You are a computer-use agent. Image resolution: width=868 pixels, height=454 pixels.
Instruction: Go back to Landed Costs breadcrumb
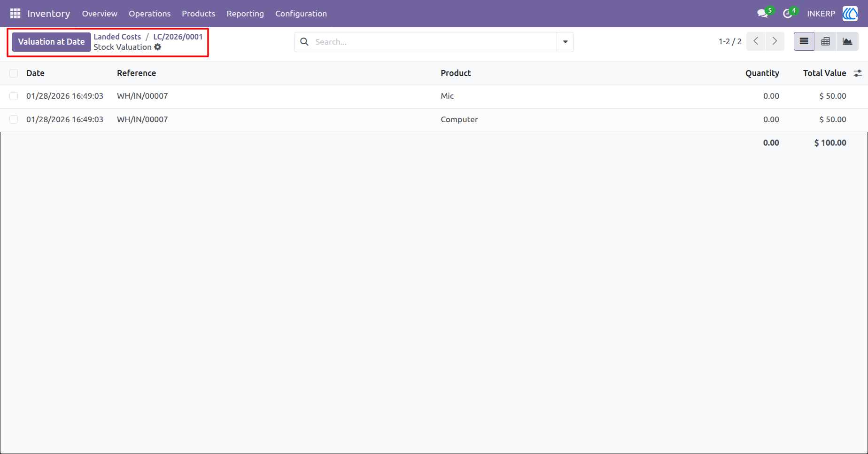[117, 37]
